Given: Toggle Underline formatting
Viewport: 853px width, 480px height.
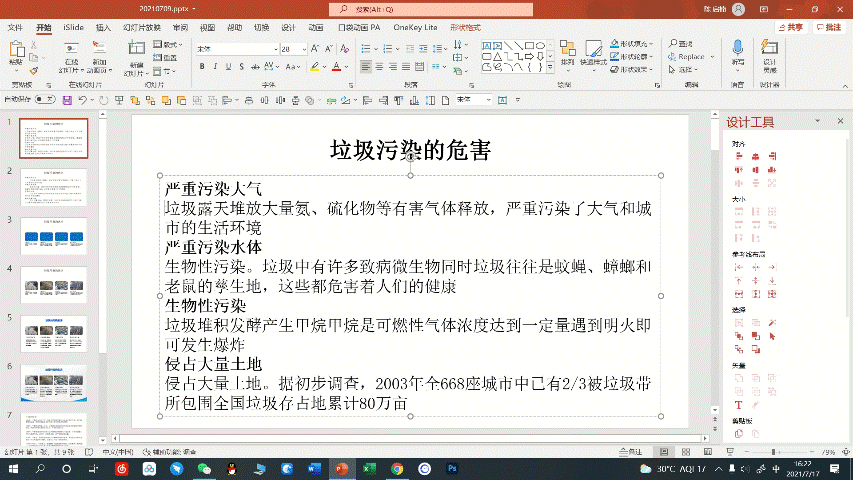Looking at the screenshot, I should click(x=228, y=67).
